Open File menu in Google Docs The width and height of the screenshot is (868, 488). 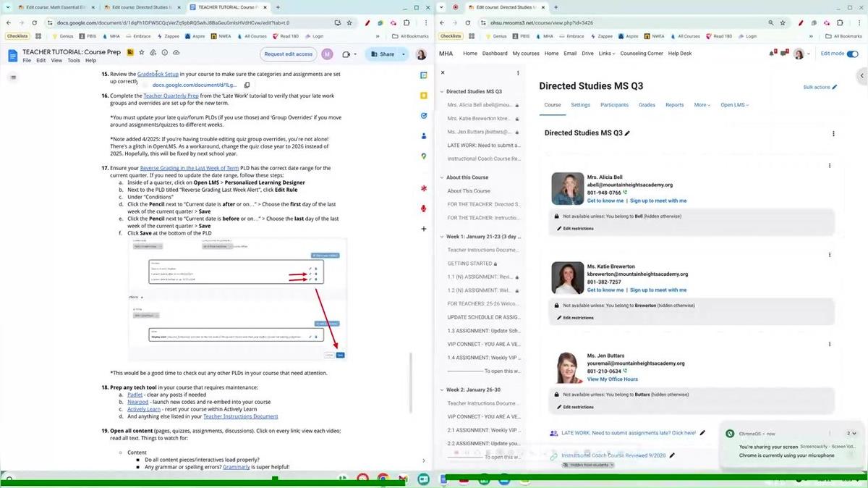pyautogui.click(x=27, y=61)
